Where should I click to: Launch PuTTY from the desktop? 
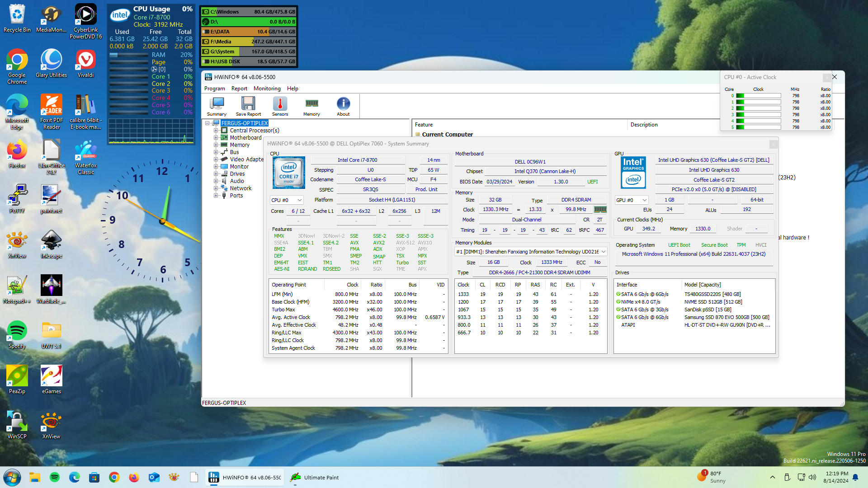click(x=17, y=199)
